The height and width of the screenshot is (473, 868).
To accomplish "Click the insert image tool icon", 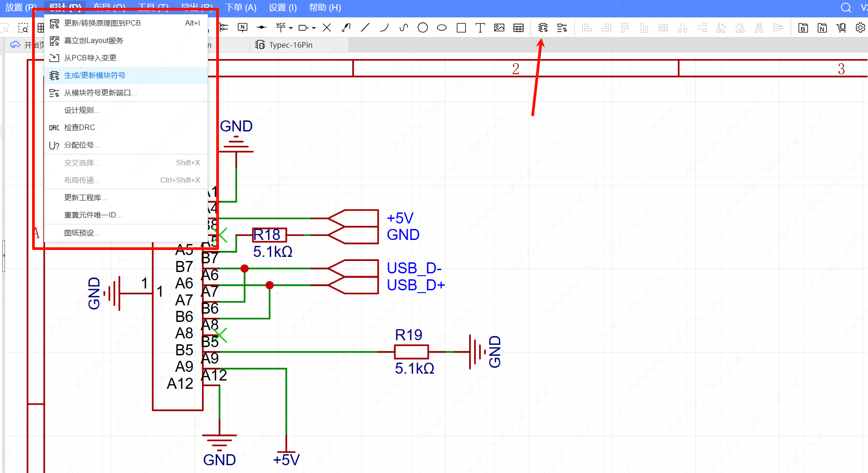I will click(x=499, y=28).
